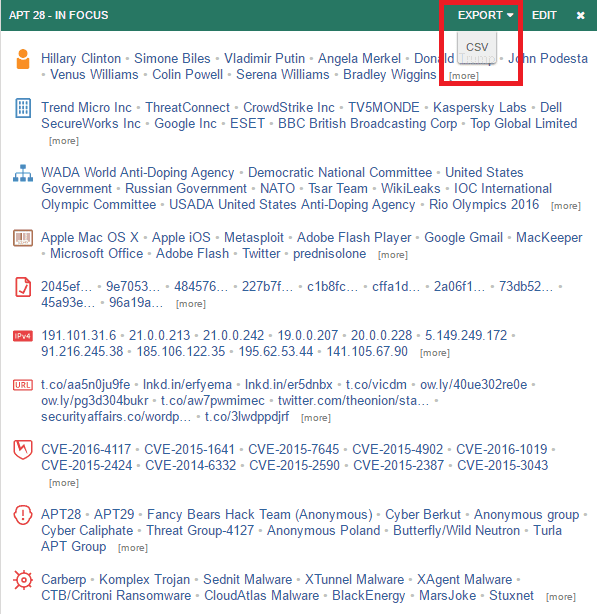The width and height of the screenshot is (597, 614).
Task: Open hash 2045ef... link
Action: 67,286
